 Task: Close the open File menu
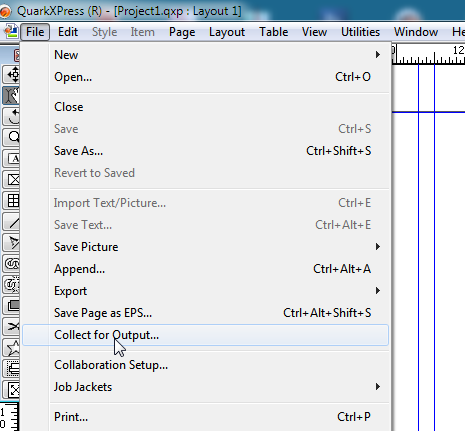[35, 32]
